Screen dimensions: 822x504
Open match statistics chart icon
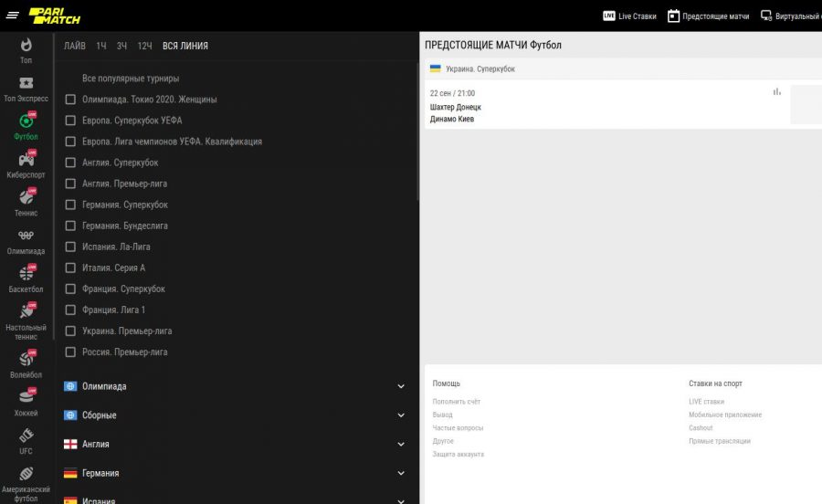777,91
